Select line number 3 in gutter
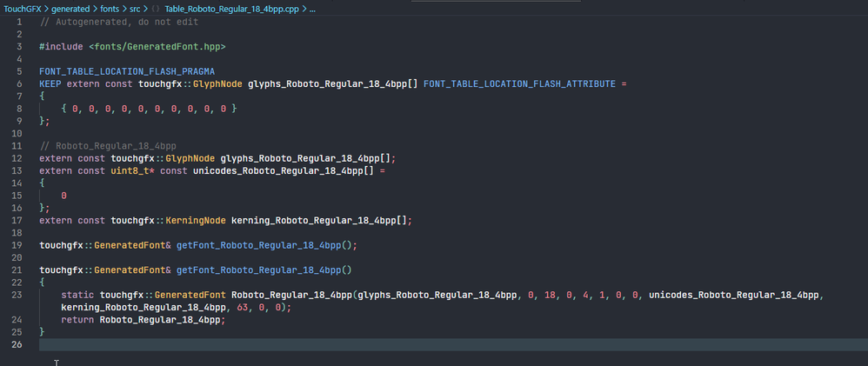Screen dimensions: 868x366 click(x=20, y=47)
